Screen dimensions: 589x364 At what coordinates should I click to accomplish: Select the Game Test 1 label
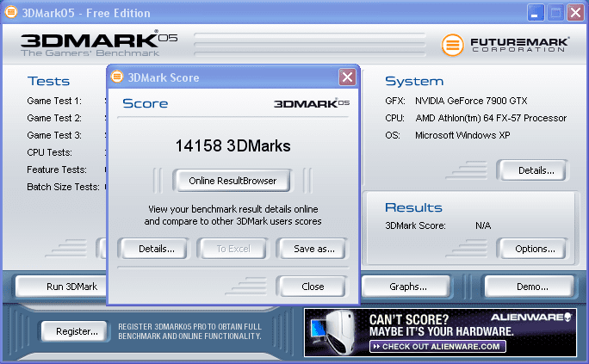(54, 101)
